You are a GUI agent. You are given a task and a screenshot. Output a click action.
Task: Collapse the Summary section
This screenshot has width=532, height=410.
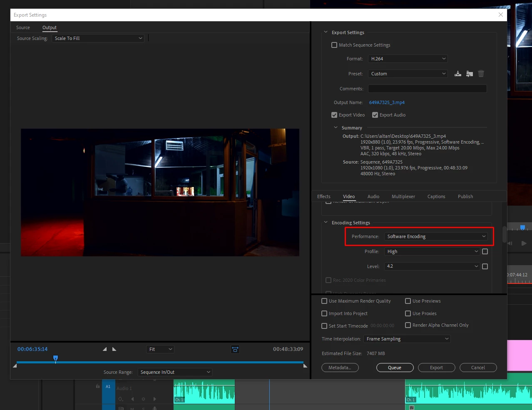click(336, 127)
